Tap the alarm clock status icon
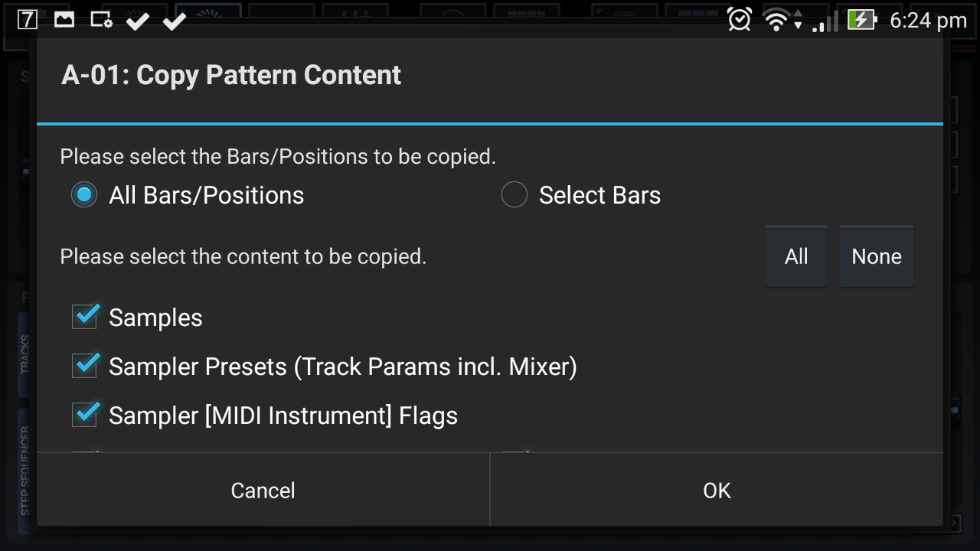The image size is (980, 551). pyautogui.click(x=740, y=20)
